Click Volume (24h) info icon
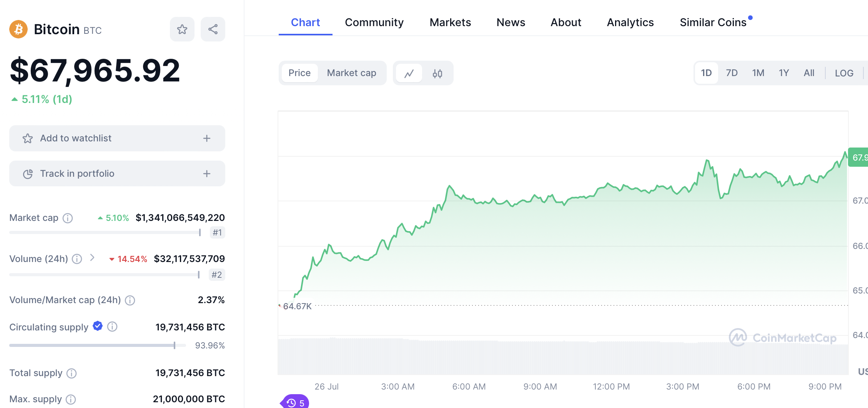Image resolution: width=868 pixels, height=408 pixels. click(x=77, y=259)
